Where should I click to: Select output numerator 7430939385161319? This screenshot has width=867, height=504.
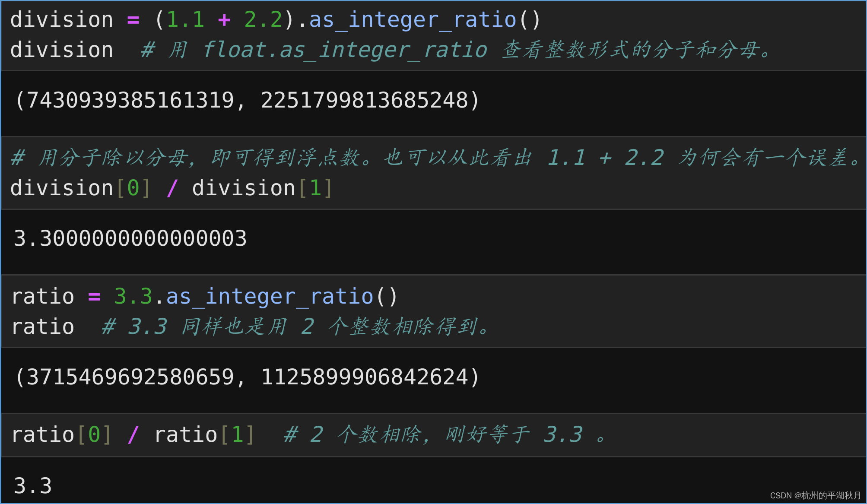click(x=130, y=101)
